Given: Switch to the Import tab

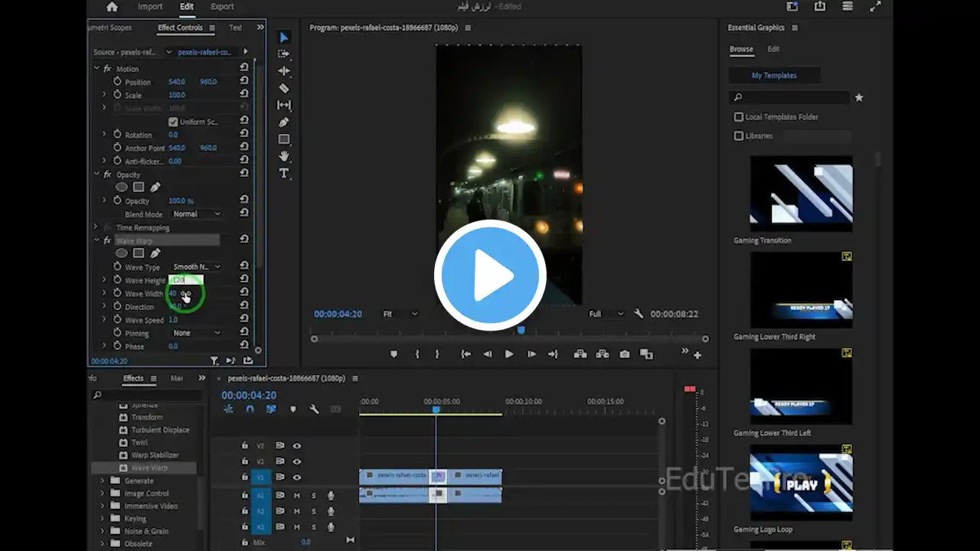Looking at the screenshot, I should click(x=150, y=7).
